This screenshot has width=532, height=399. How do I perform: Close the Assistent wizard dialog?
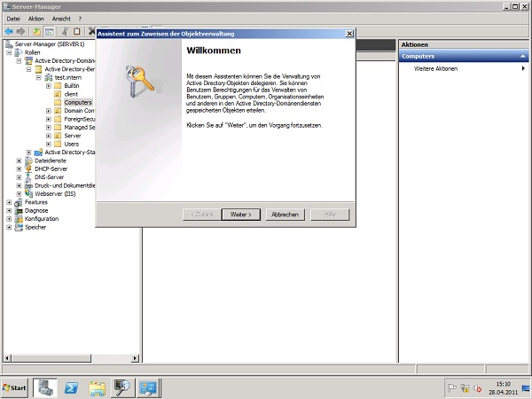point(349,34)
